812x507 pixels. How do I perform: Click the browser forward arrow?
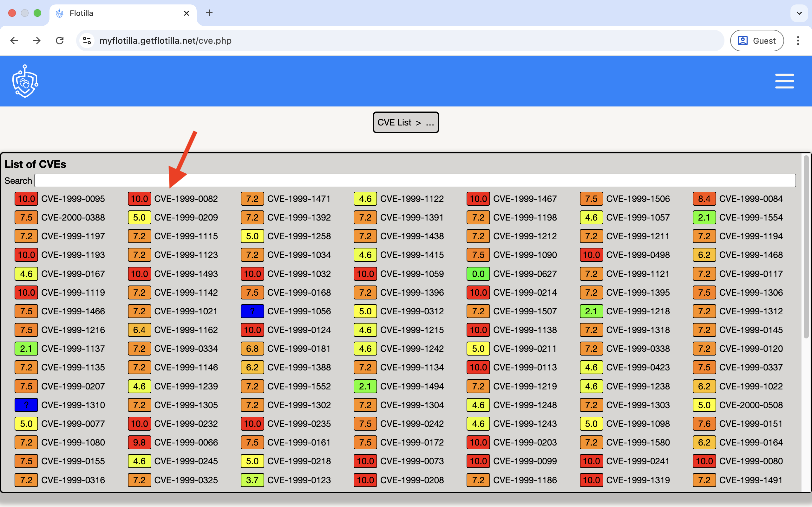coord(36,41)
